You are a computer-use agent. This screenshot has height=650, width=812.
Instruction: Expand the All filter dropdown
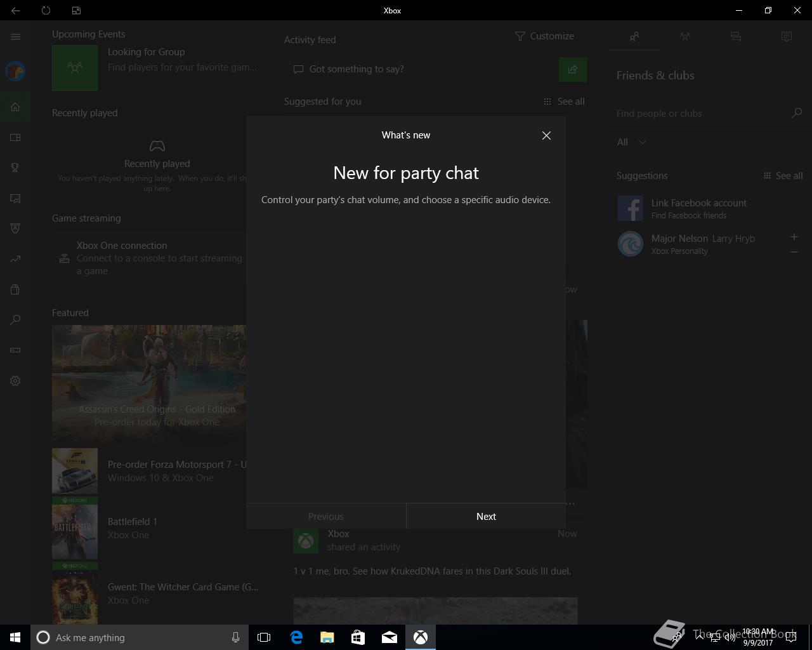632,142
